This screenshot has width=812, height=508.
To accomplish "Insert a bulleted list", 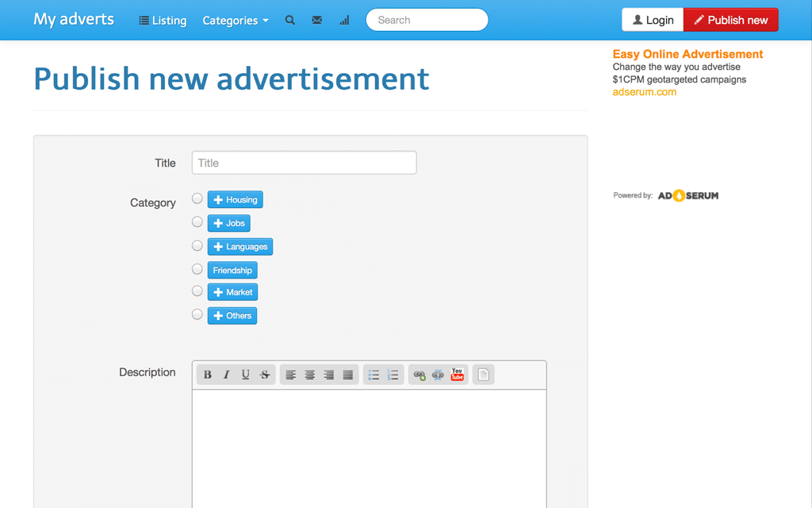I will click(x=373, y=375).
